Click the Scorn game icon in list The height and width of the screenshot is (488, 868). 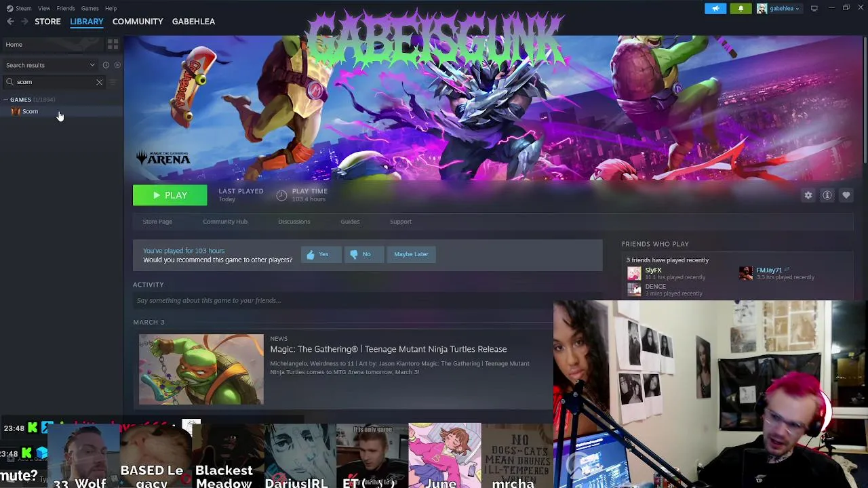click(x=16, y=111)
